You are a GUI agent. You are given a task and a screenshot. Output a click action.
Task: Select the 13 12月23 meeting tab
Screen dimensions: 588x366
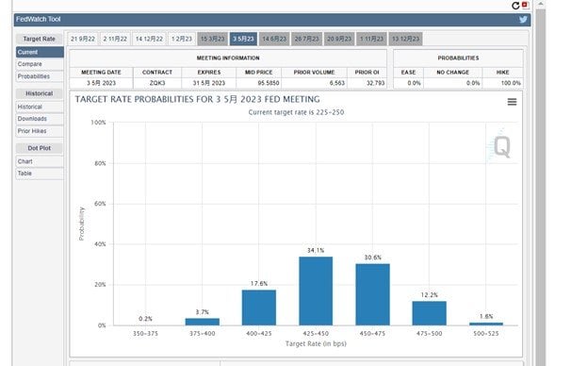click(x=405, y=39)
